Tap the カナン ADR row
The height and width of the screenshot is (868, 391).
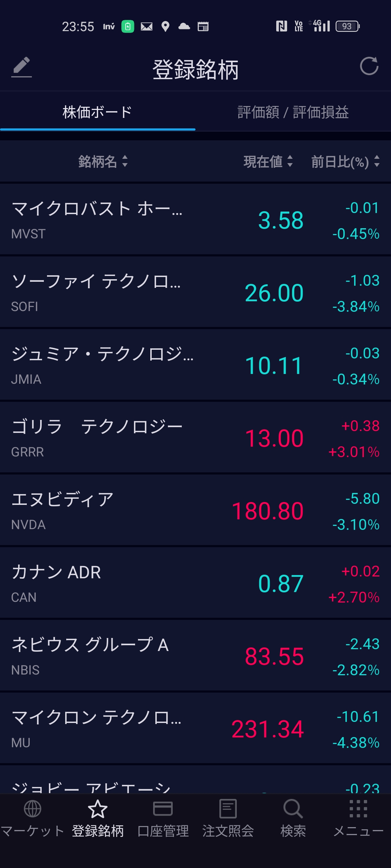click(x=195, y=583)
